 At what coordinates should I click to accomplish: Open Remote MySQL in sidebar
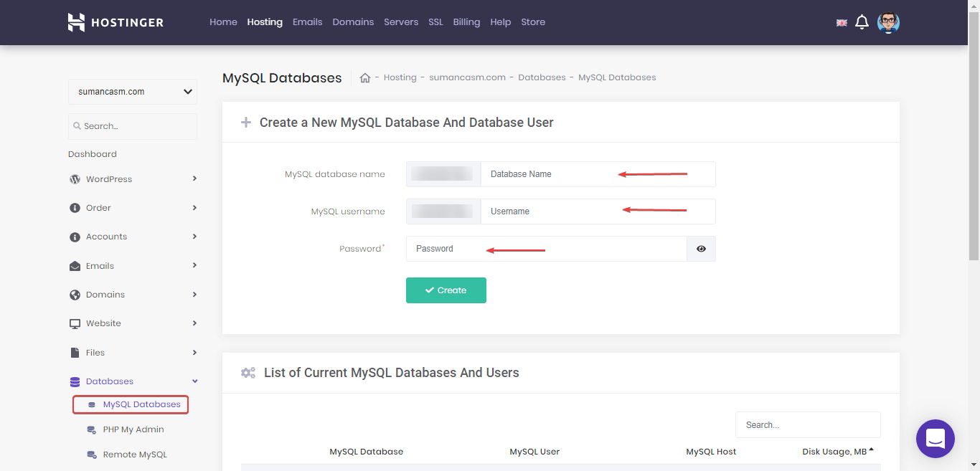(x=135, y=455)
